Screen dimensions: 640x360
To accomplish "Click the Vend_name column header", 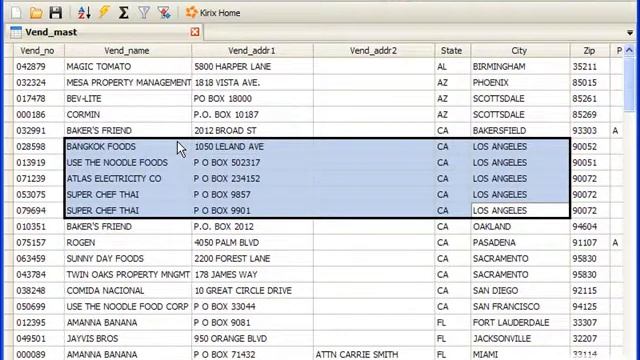I will tap(127, 51).
